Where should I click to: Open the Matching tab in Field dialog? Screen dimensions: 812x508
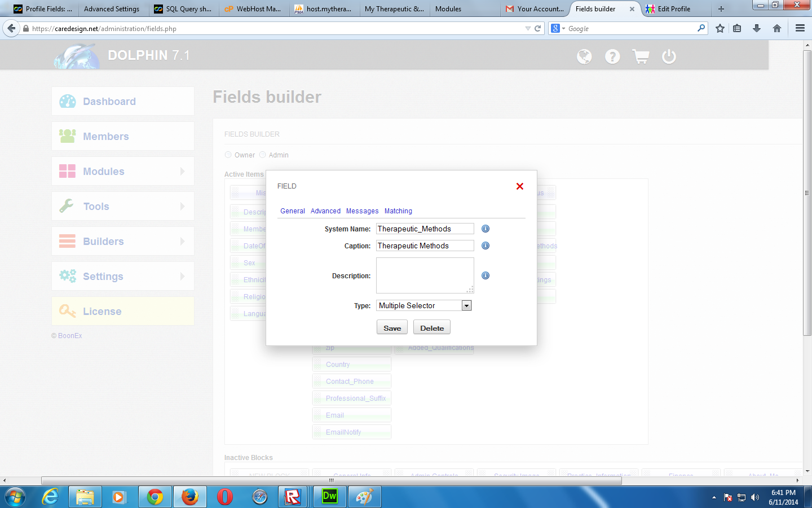tap(398, 211)
